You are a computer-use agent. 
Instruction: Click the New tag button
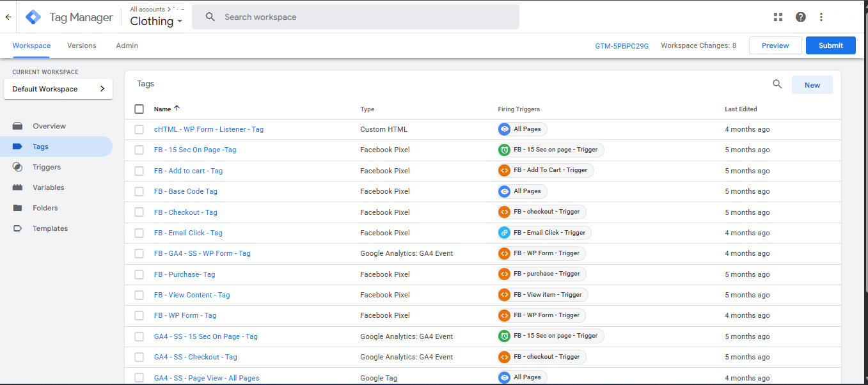[812, 85]
